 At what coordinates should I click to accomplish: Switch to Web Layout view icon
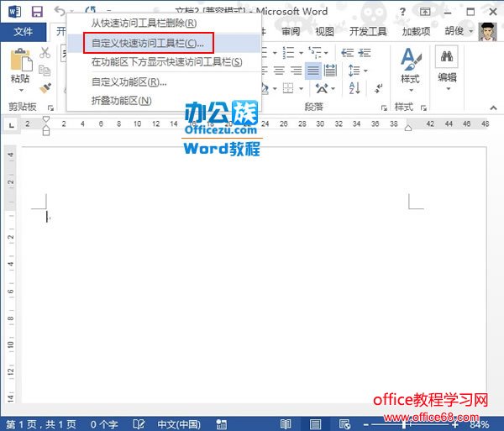point(344,424)
